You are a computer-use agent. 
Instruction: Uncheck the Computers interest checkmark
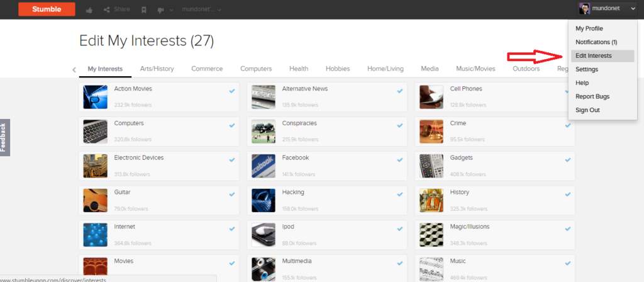(x=232, y=125)
